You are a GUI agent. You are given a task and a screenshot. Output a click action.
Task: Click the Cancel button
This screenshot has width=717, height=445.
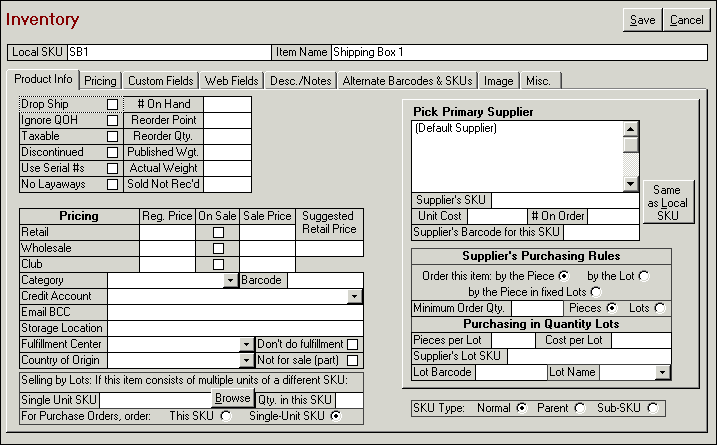tap(686, 20)
